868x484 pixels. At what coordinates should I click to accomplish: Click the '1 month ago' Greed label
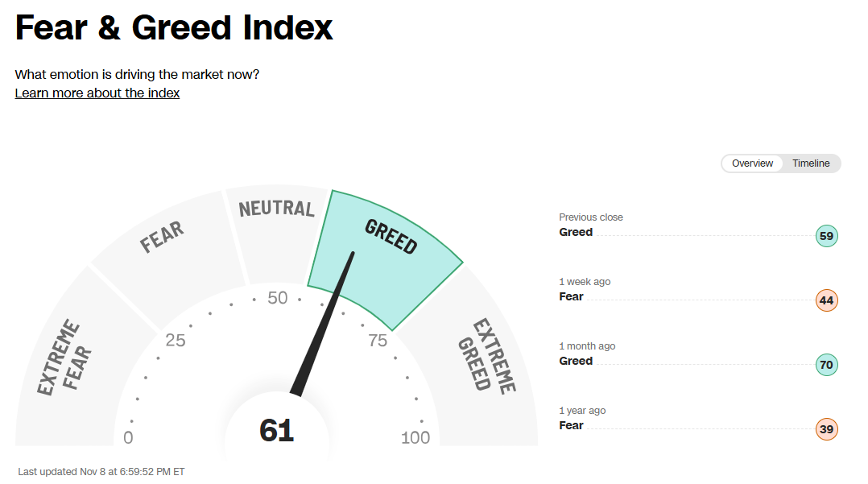click(x=576, y=361)
